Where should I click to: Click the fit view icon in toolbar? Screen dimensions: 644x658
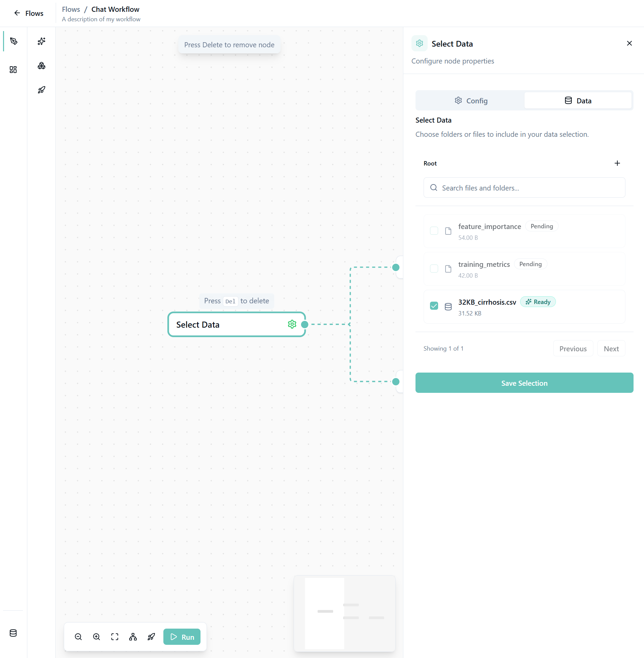click(x=115, y=637)
